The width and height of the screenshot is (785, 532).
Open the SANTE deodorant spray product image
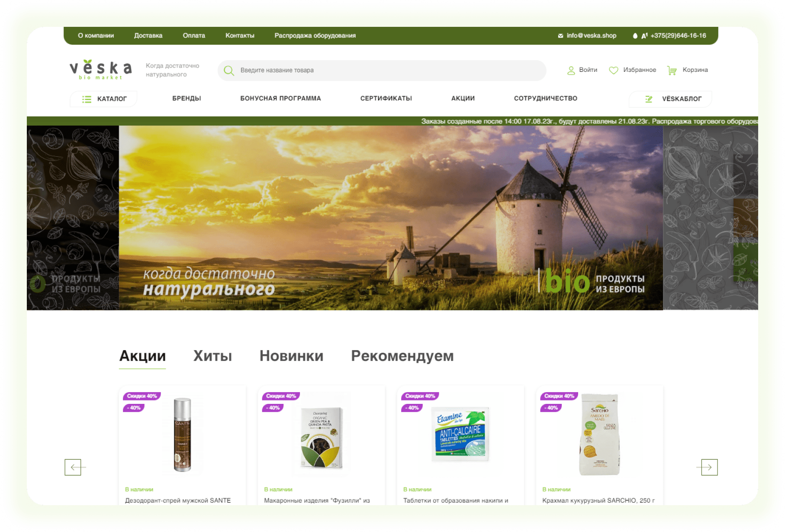pos(182,435)
